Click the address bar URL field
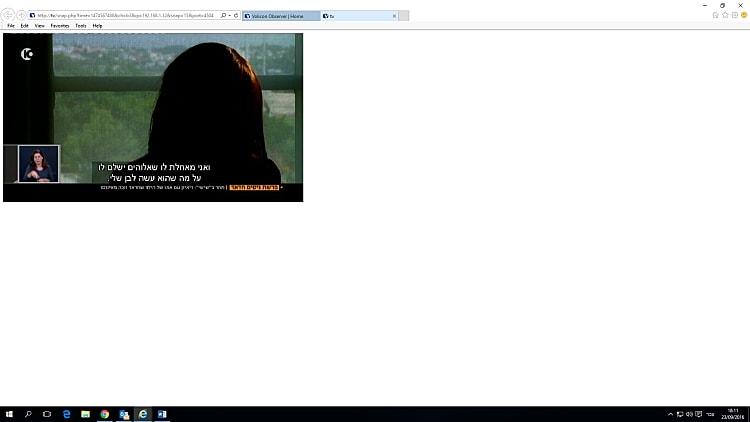 click(x=120, y=16)
